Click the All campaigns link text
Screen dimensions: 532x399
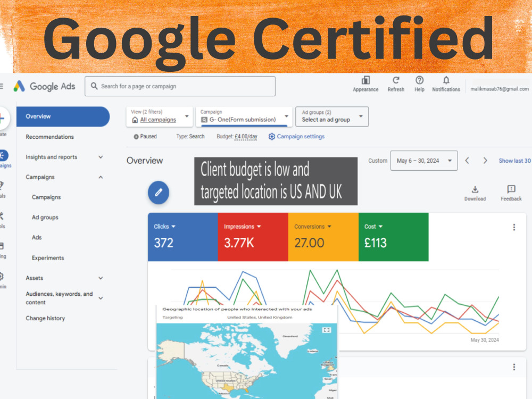coord(158,119)
